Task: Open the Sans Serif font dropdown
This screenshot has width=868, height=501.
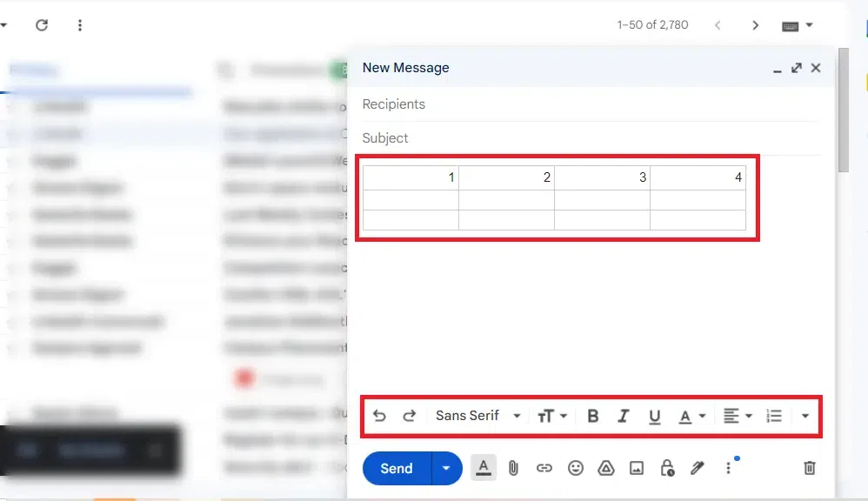Action: pyautogui.click(x=477, y=416)
